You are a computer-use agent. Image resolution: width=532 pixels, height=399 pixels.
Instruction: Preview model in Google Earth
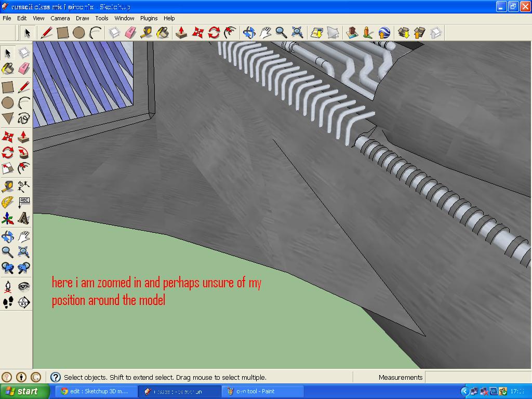(x=384, y=33)
